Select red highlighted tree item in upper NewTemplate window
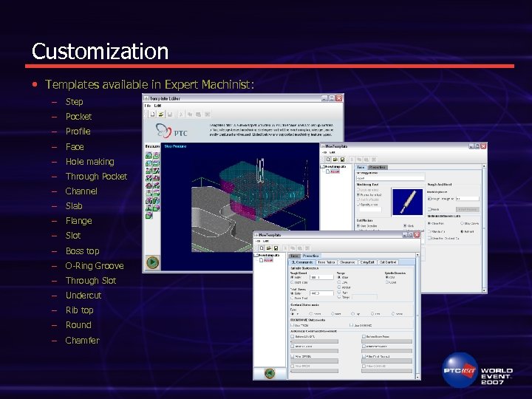Image resolution: width=532 pixels, height=399 pixels. click(x=335, y=171)
